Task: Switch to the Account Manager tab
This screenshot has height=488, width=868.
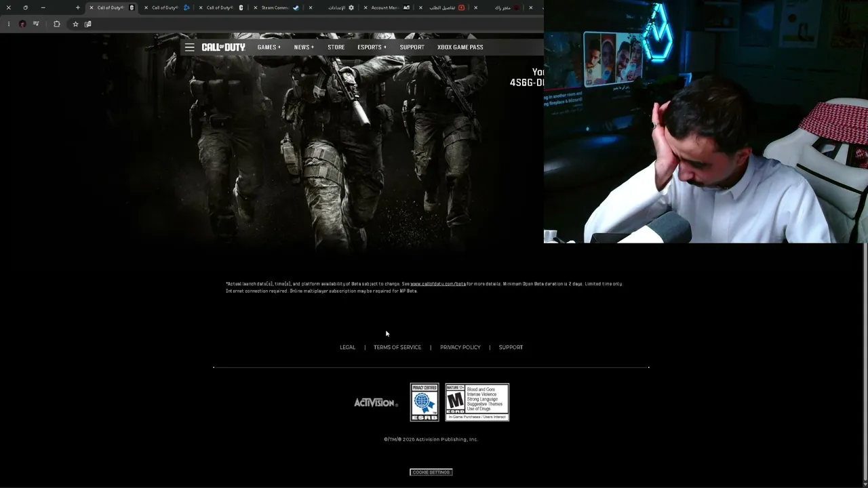Action: coord(387,7)
